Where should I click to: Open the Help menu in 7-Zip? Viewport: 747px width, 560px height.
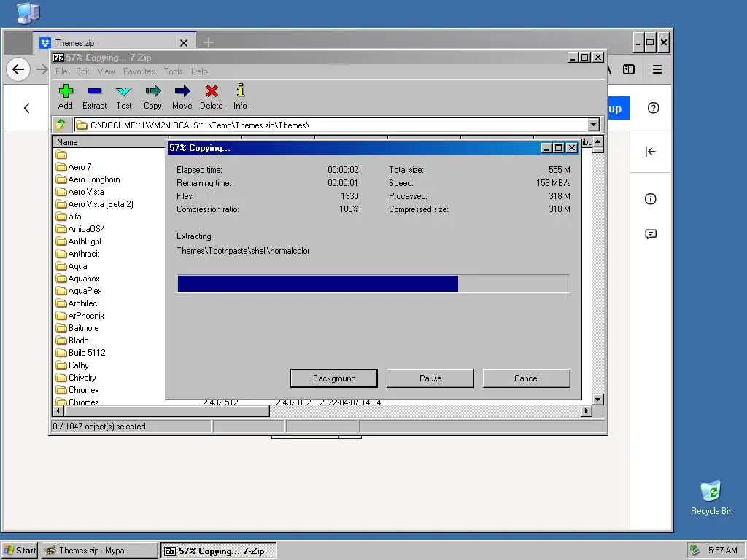(199, 71)
